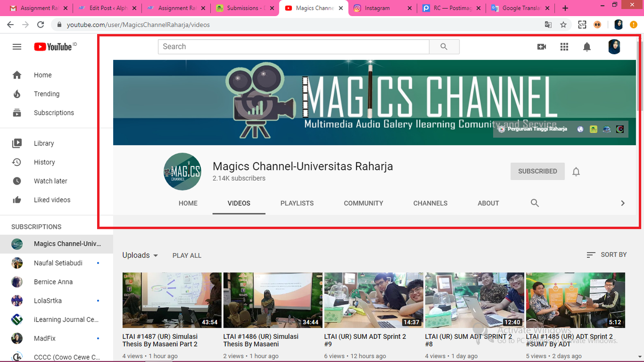Open Naufal Setiabudi subscription

tap(56, 263)
